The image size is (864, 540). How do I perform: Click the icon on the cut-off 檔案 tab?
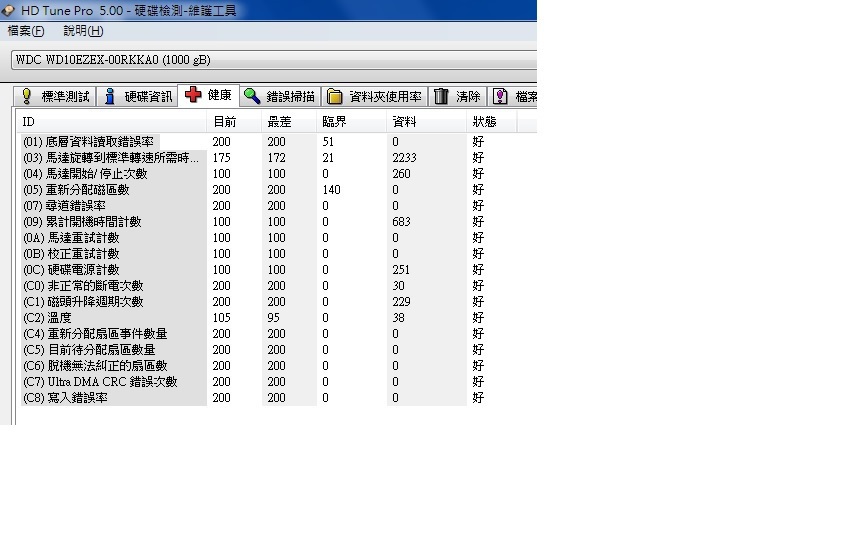(500, 96)
